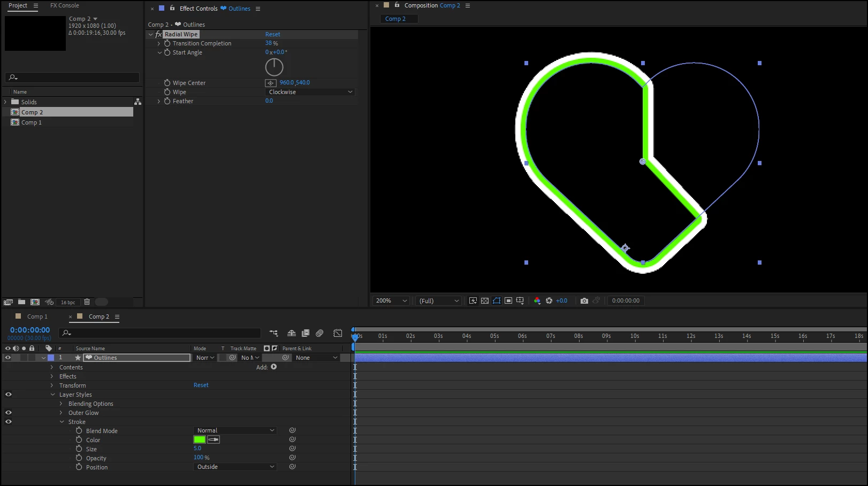
Task: Create a new folder in Project panel
Action: point(21,302)
